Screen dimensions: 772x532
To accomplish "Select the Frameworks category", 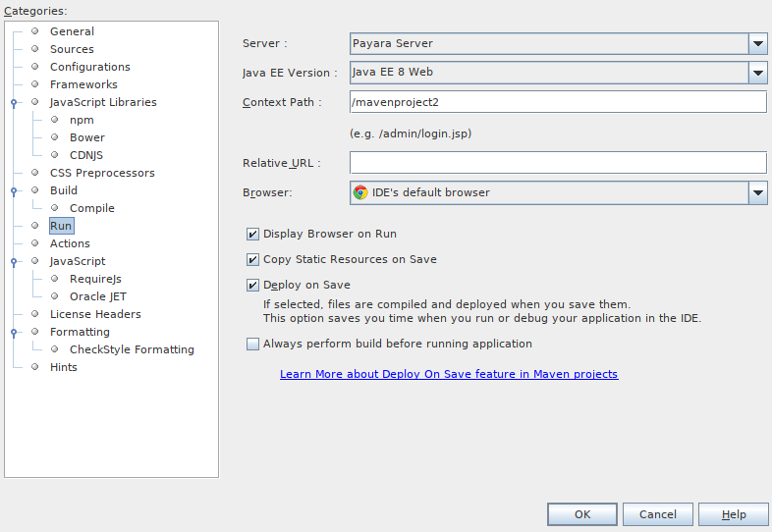I will coord(83,84).
